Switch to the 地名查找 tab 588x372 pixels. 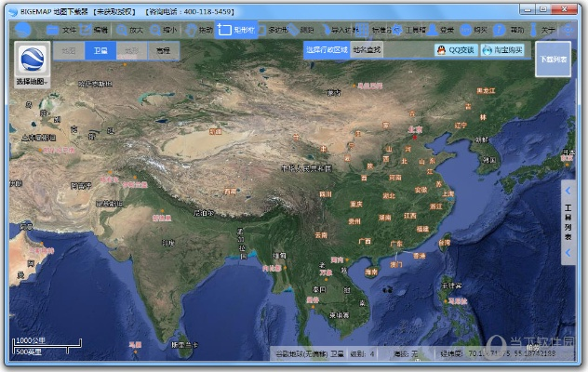click(367, 50)
